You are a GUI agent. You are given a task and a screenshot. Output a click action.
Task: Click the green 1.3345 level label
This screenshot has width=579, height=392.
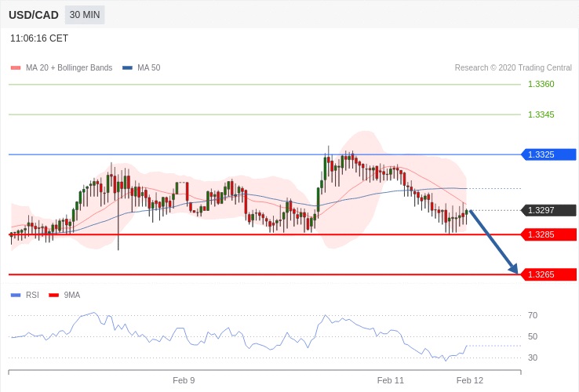click(541, 114)
